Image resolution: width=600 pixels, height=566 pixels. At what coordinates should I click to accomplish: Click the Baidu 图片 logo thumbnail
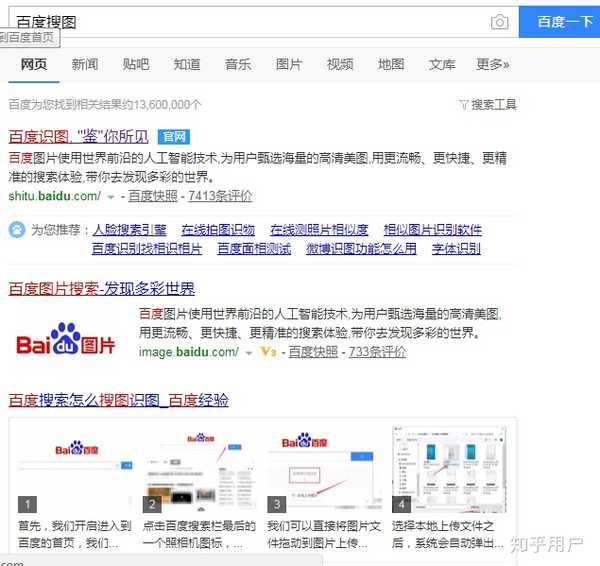[65, 340]
